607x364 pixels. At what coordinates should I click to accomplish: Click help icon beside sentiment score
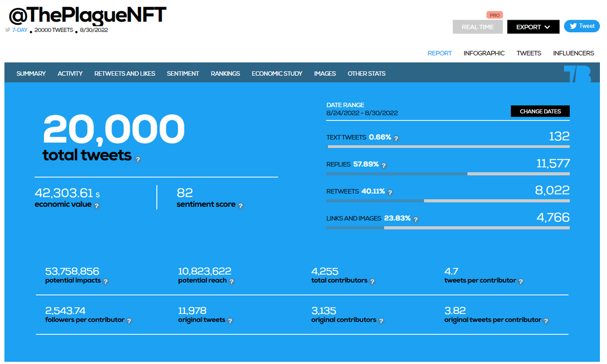point(241,206)
